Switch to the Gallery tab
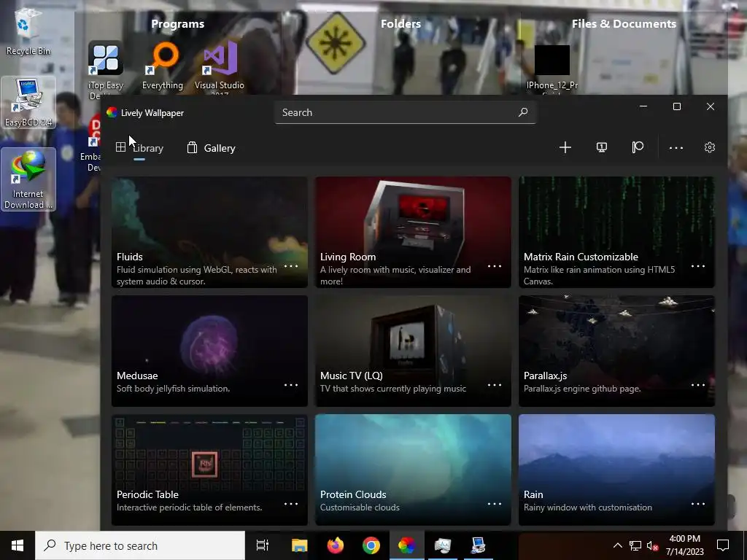 [211, 148]
